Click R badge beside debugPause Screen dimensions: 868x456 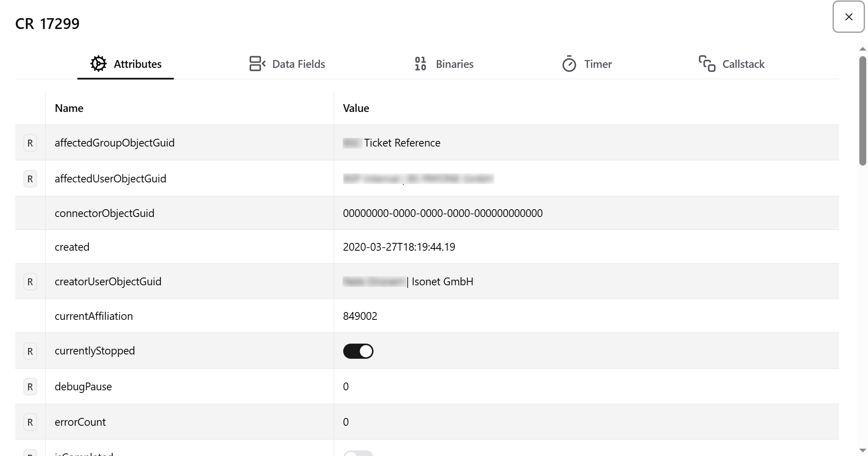30,387
